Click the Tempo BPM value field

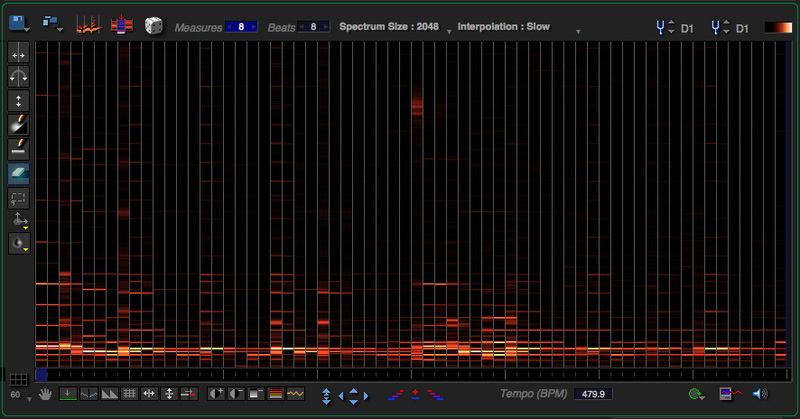click(x=592, y=394)
